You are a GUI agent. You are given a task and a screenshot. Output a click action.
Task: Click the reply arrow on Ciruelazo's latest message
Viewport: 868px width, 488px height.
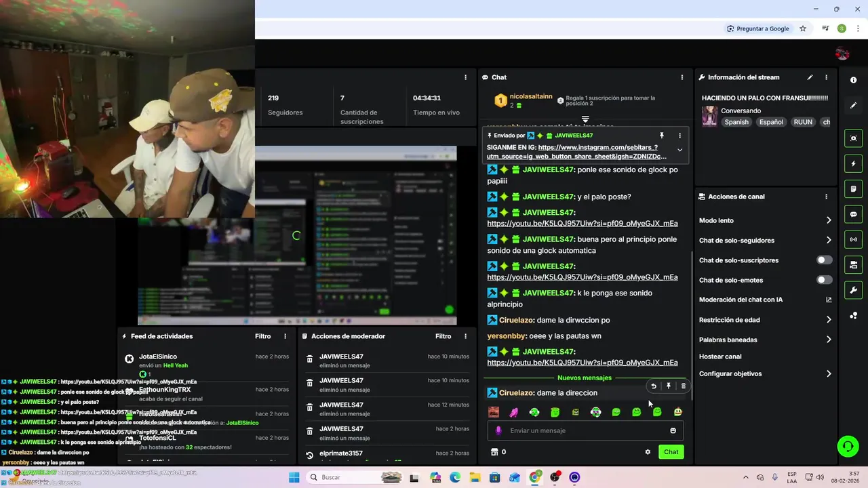click(654, 386)
